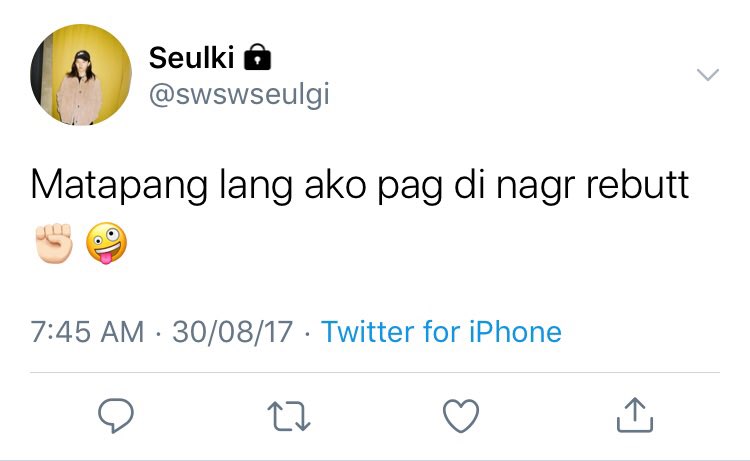Retweet this tweet using the retweet arrows icon
Viewport: 750px width, 461px height.
click(x=289, y=416)
